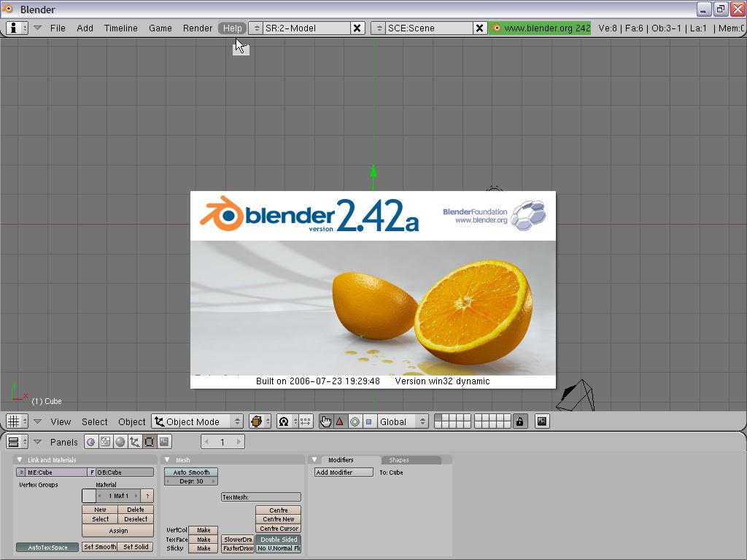Switch to Scene context panel icon

coord(164,442)
